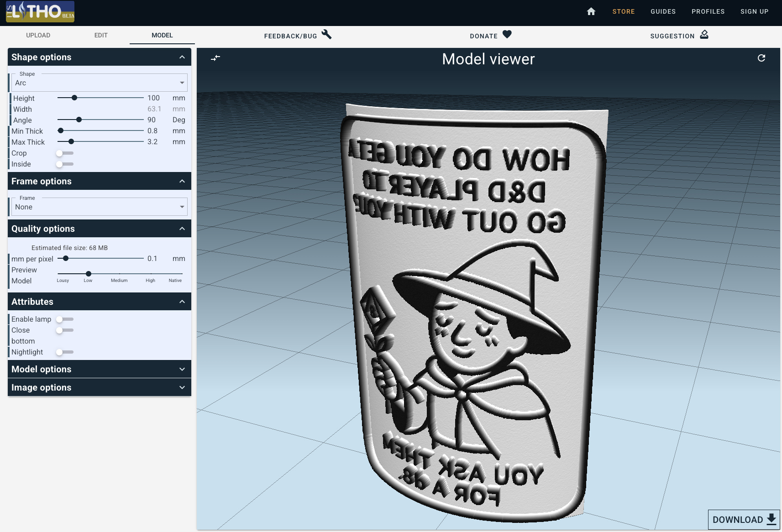Image resolution: width=782 pixels, height=532 pixels.
Task: Collapse the viewer with the arrows icon
Action: coord(215,58)
